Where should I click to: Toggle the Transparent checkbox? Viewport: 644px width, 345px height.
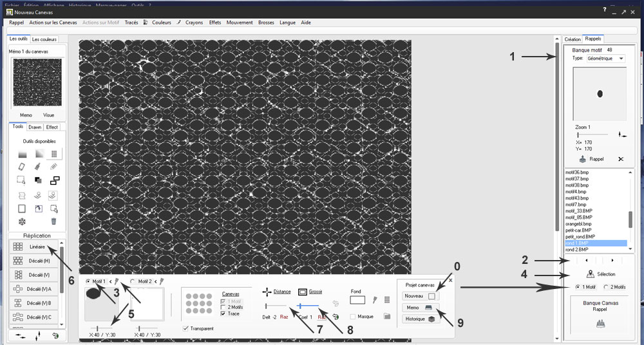click(187, 328)
